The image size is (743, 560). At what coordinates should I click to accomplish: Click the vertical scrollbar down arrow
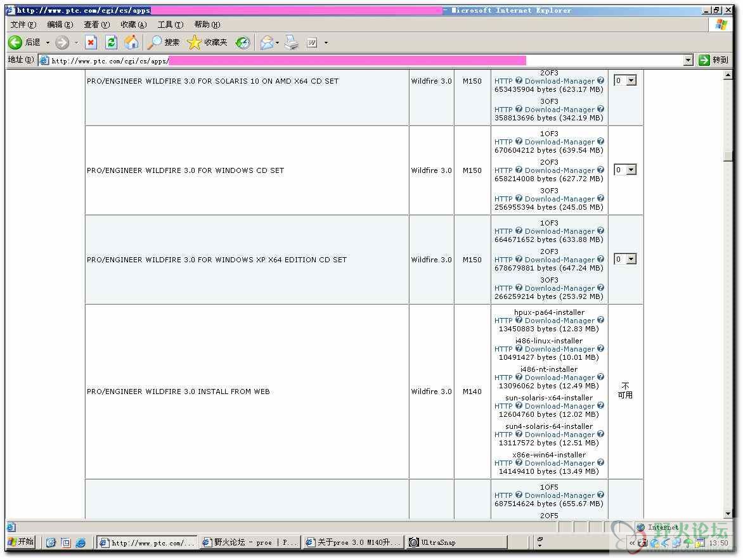(728, 514)
